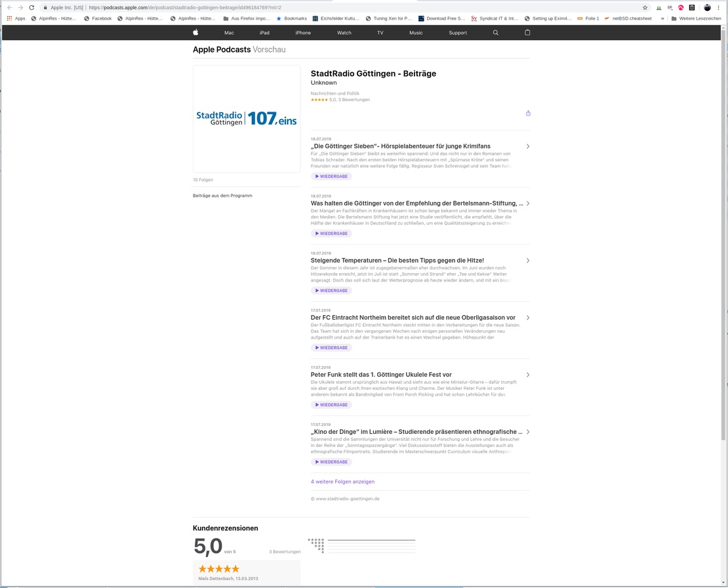
Task: Click the five-star review rating by Niels Dettenbach
Action: (x=219, y=569)
